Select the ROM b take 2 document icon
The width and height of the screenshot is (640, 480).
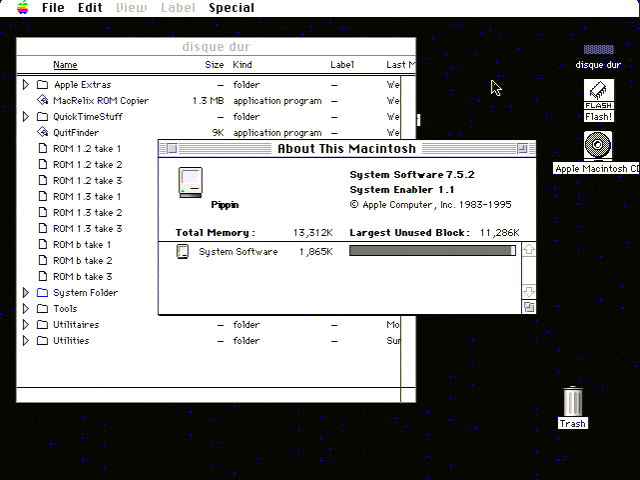[x=42, y=260]
